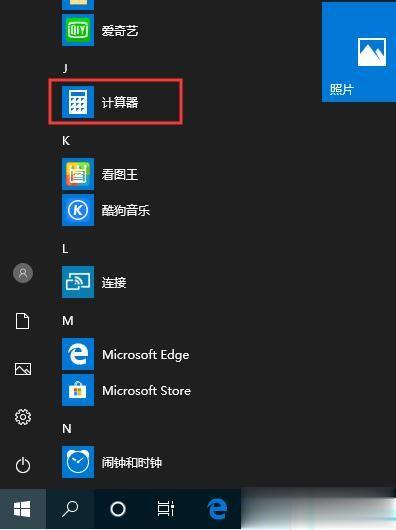
Task: Launch Microsoft Edge from the app list
Action: [78, 354]
